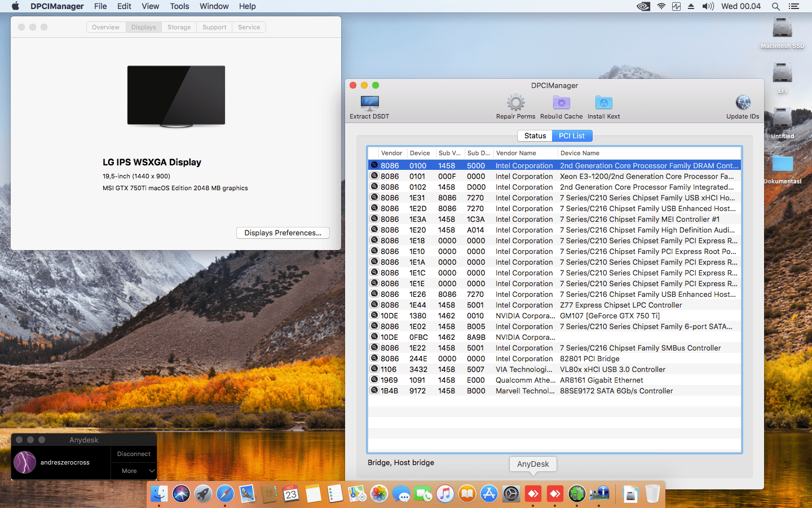Open System Preferences from the Dock

pyautogui.click(x=511, y=494)
